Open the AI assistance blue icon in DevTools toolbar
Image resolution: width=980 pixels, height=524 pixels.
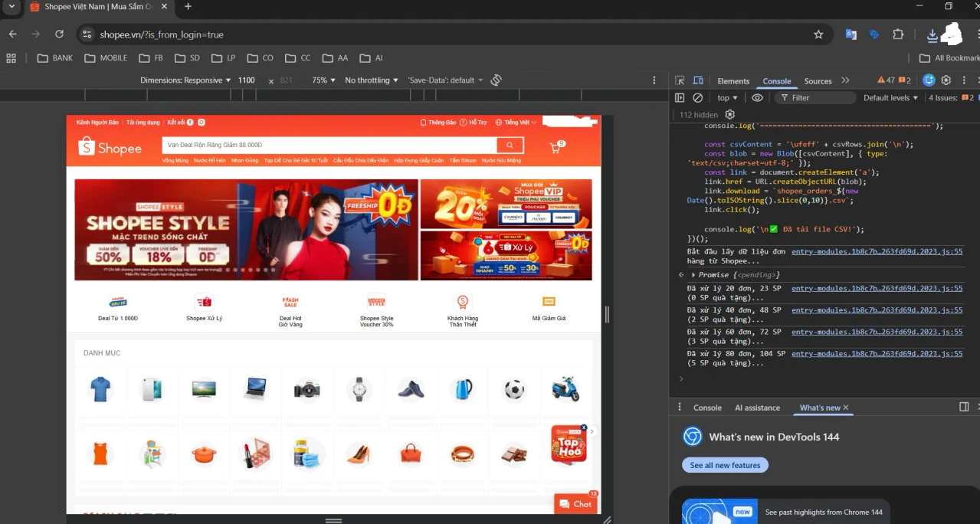coord(929,80)
